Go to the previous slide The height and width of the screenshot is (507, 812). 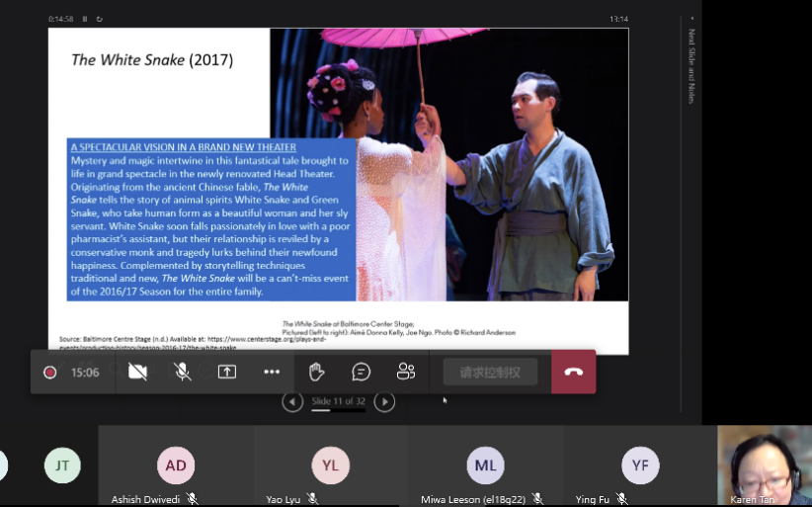[x=292, y=401]
